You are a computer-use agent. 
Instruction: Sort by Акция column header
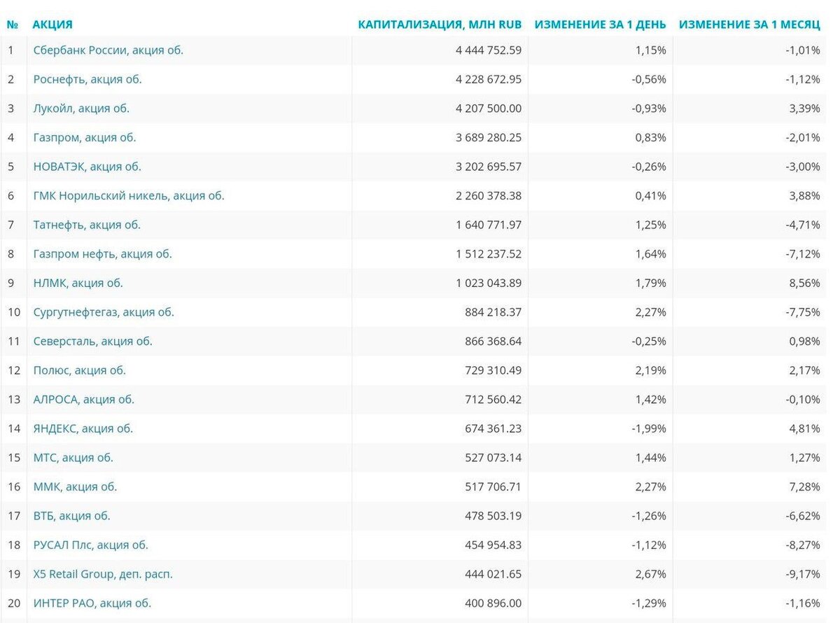(x=52, y=24)
